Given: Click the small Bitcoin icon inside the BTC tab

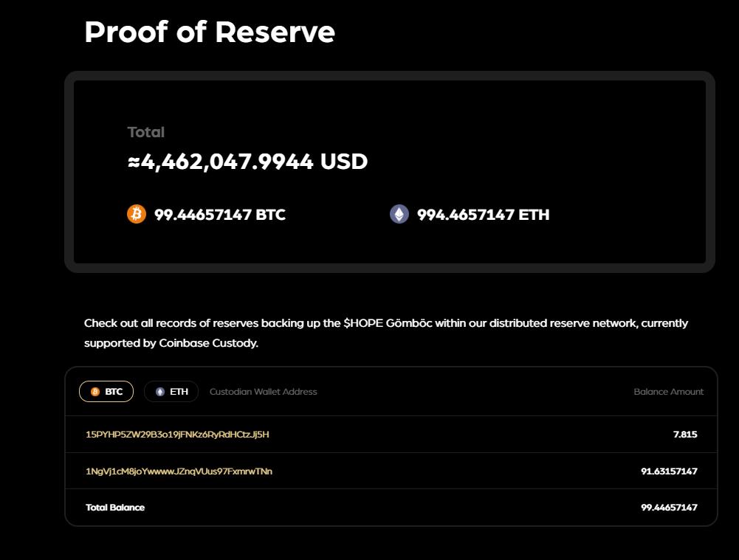Looking at the screenshot, I should click(95, 392).
